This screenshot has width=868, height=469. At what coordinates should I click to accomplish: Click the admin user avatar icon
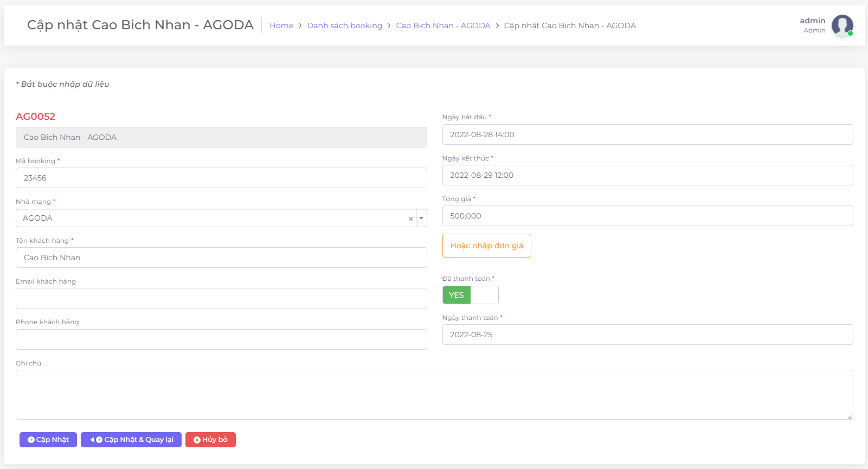[x=842, y=25]
